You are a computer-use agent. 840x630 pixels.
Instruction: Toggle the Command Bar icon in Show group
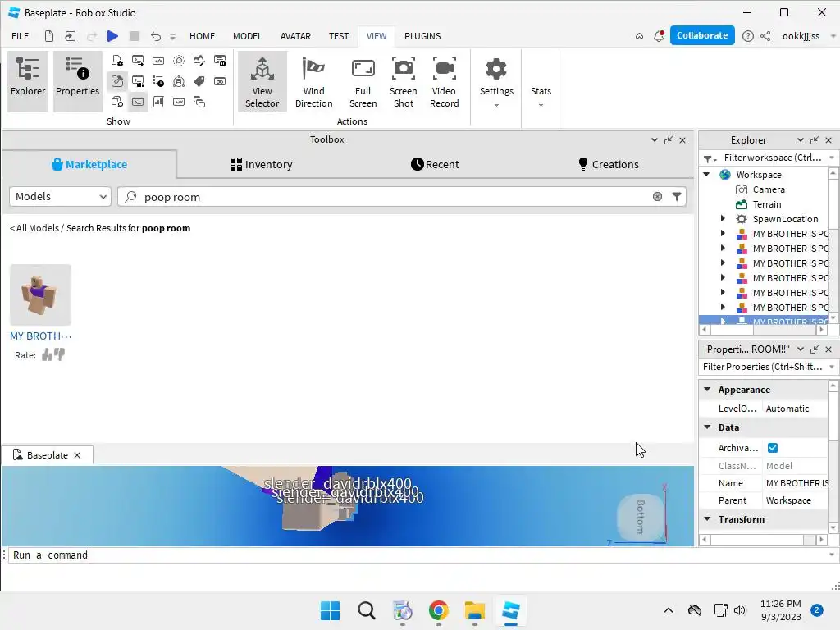tap(138, 102)
